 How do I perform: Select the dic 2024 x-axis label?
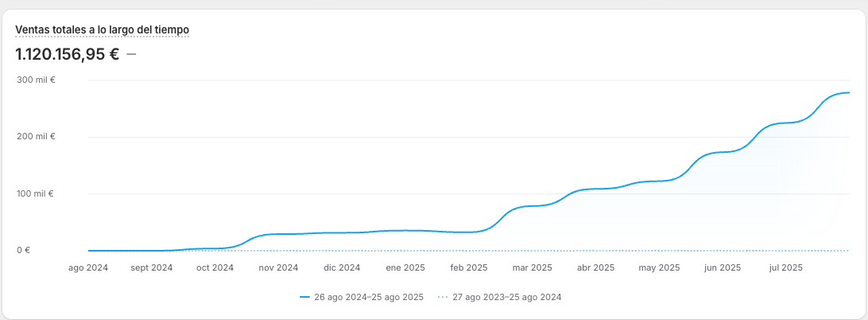(x=342, y=267)
